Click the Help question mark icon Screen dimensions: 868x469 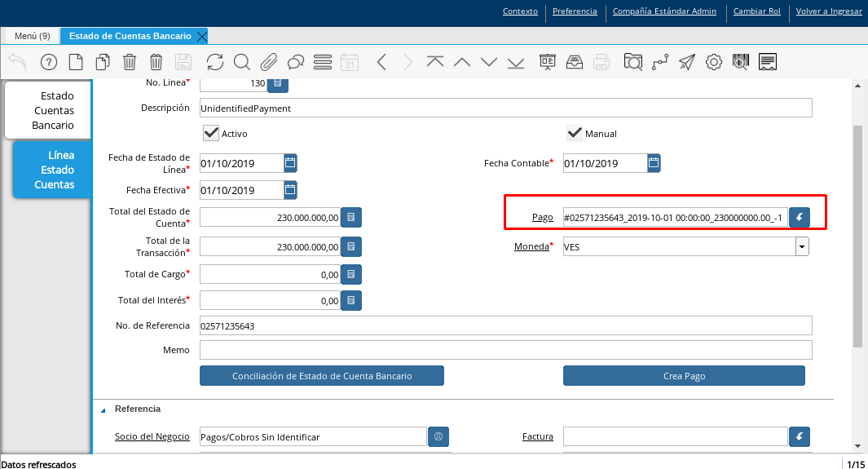tap(49, 62)
